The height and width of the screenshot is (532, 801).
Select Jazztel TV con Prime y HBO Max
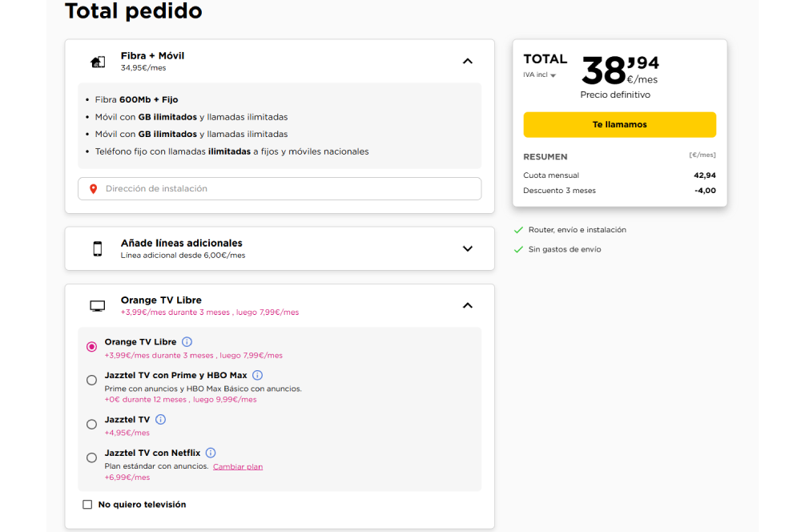click(91, 379)
